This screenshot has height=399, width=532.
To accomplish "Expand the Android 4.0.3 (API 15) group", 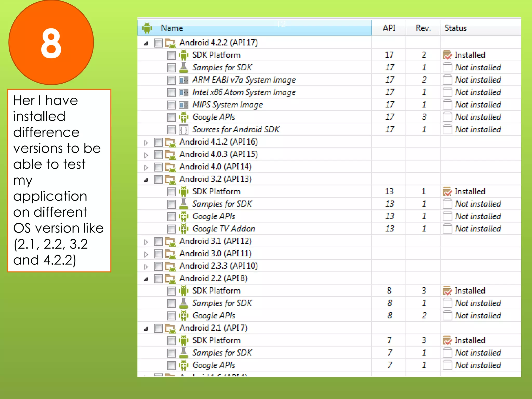I will 146,155.
